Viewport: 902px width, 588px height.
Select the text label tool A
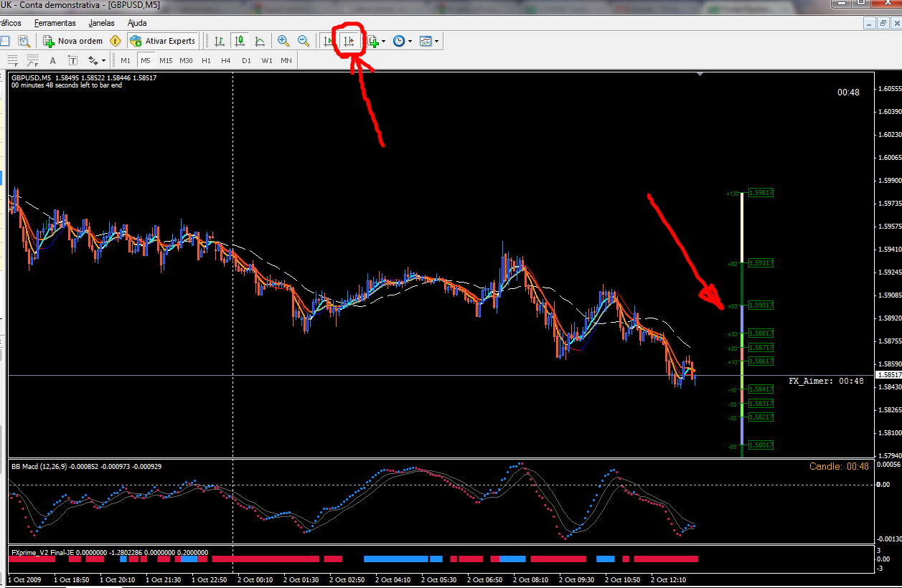52,60
